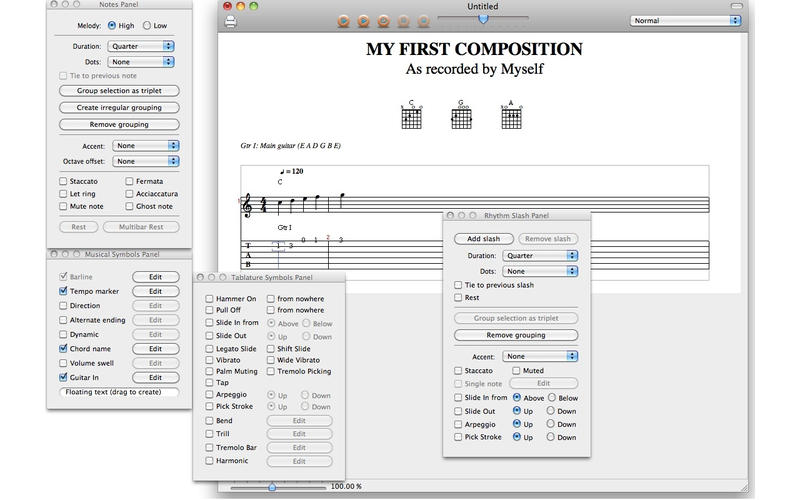Viewport: 800px width, 500px height.
Task: Click the Edit button next to Barline
Action: 156,277
